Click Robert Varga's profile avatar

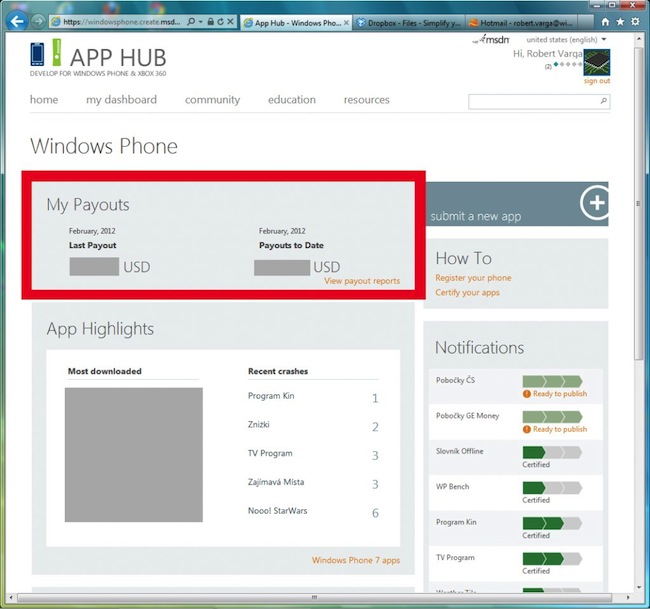pos(597,62)
